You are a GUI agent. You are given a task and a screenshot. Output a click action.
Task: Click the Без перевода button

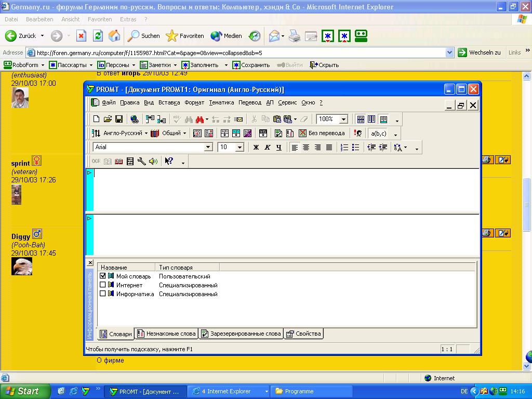point(322,134)
